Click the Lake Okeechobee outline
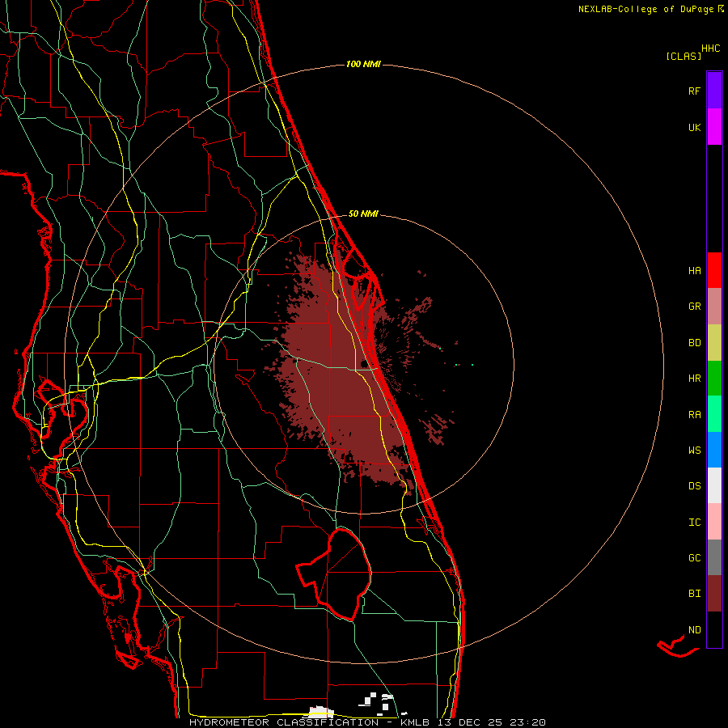The width and height of the screenshot is (728, 728). 334,574
